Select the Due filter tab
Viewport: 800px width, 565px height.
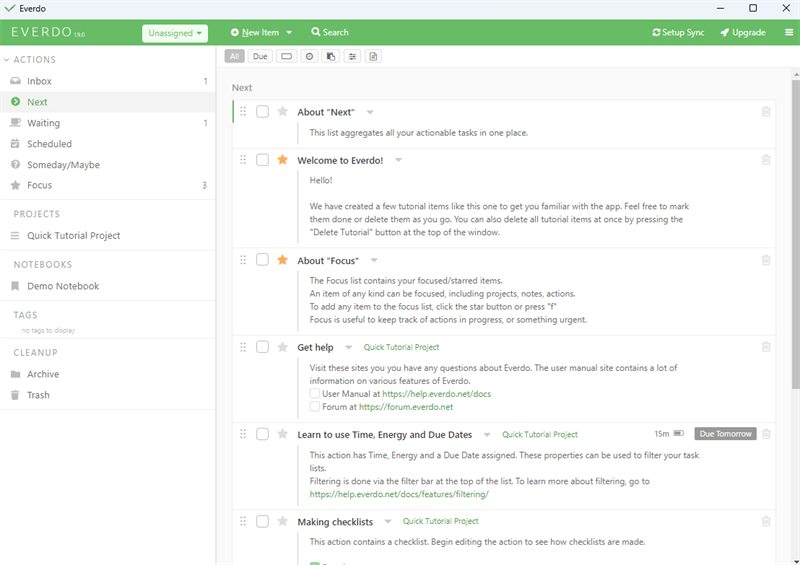pyautogui.click(x=260, y=56)
